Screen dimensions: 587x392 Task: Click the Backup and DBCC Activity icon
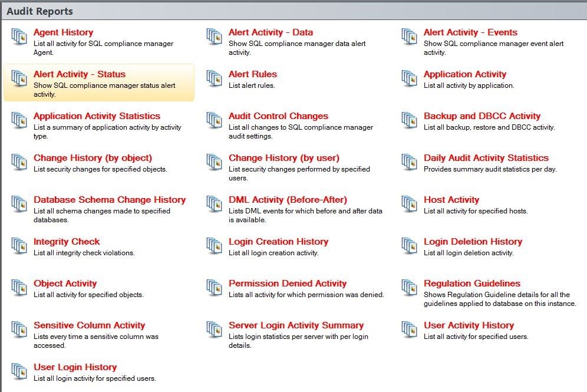[409, 120]
